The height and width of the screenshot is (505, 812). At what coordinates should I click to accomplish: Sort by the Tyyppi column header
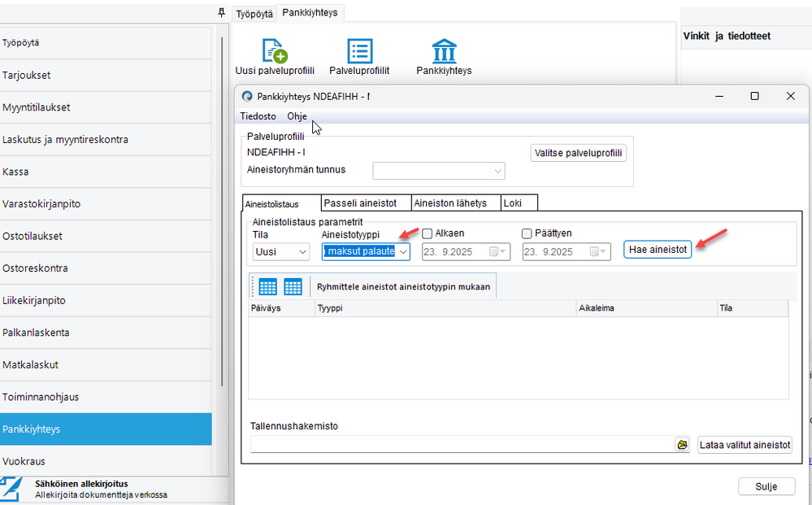tap(445, 308)
